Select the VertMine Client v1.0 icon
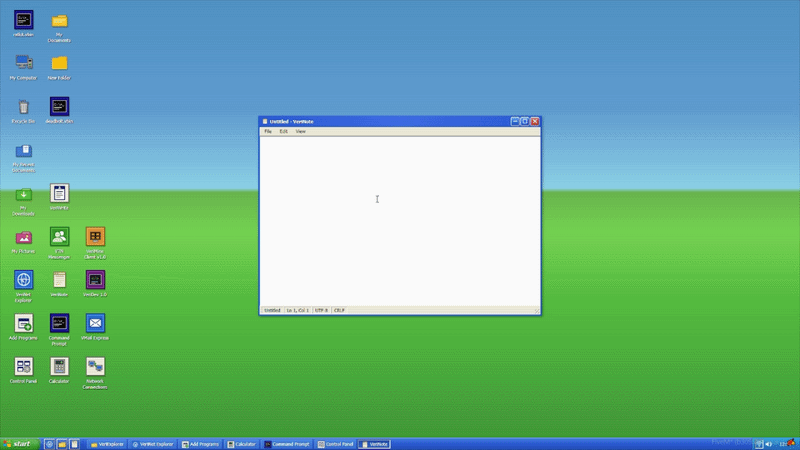Image resolution: width=800 pixels, height=450 pixels. 95,244
